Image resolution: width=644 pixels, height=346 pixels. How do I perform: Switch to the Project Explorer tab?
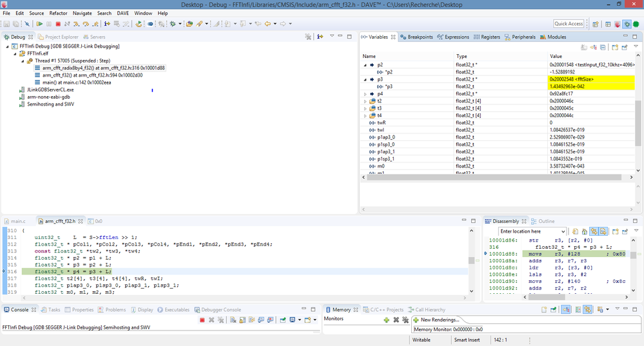tap(58, 37)
